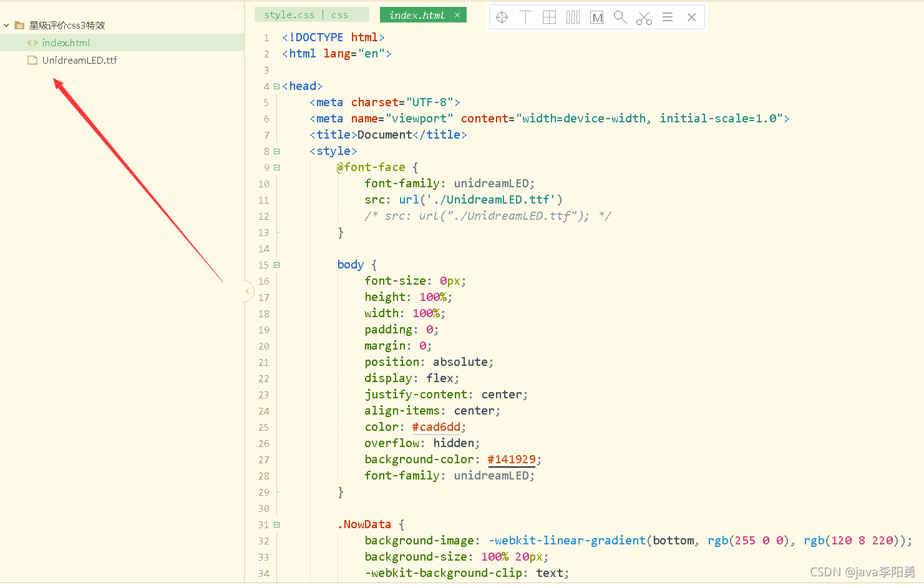Open the three-line menu in floating toolbar

click(668, 17)
